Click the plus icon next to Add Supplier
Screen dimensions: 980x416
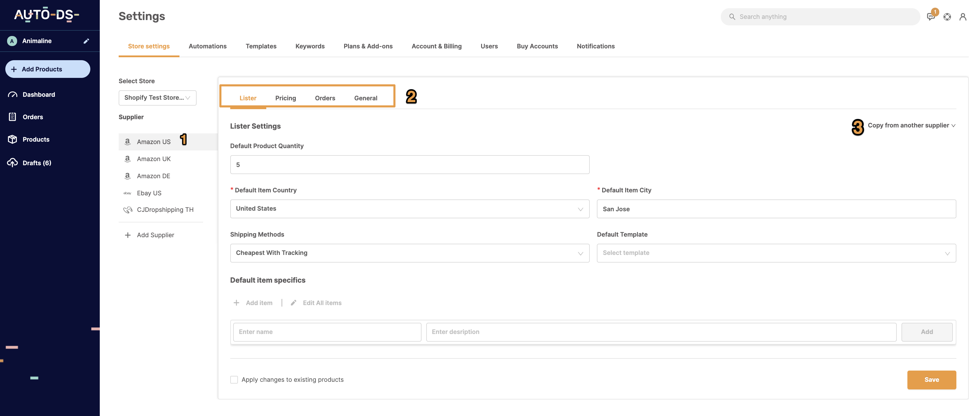(x=128, y=235)
